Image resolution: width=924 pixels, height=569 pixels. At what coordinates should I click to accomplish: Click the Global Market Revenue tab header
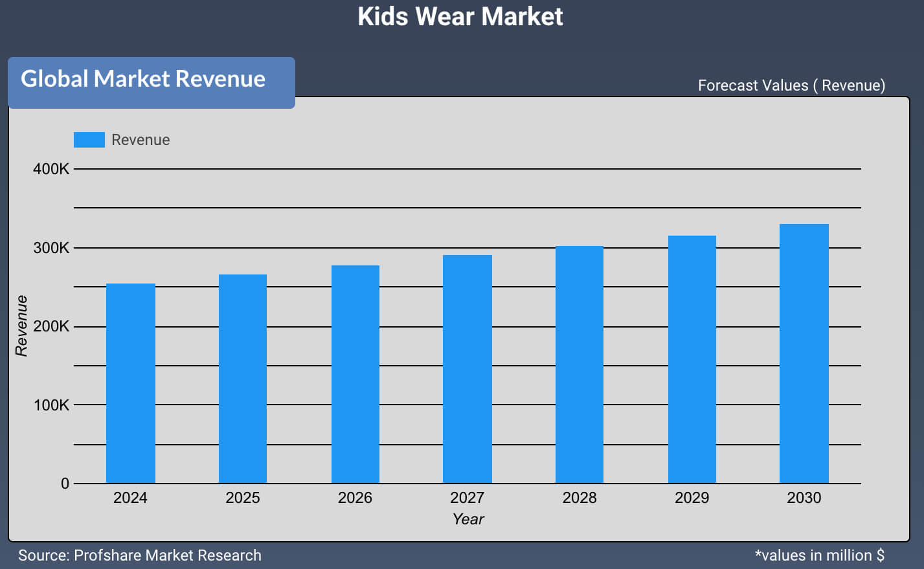(x=152, y=82)
